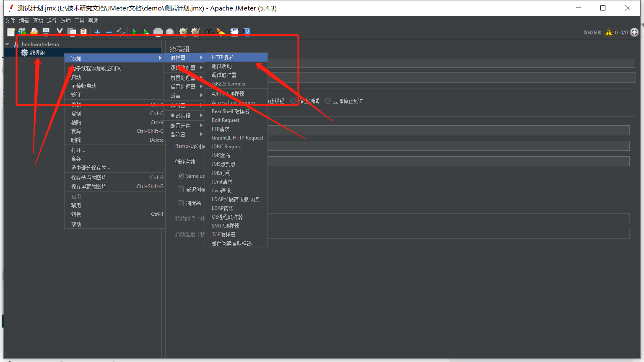The width and height of the screenshot is (644, 362).
Task: Choose GraphQL HTTP Request sampler
Action: 236,138
